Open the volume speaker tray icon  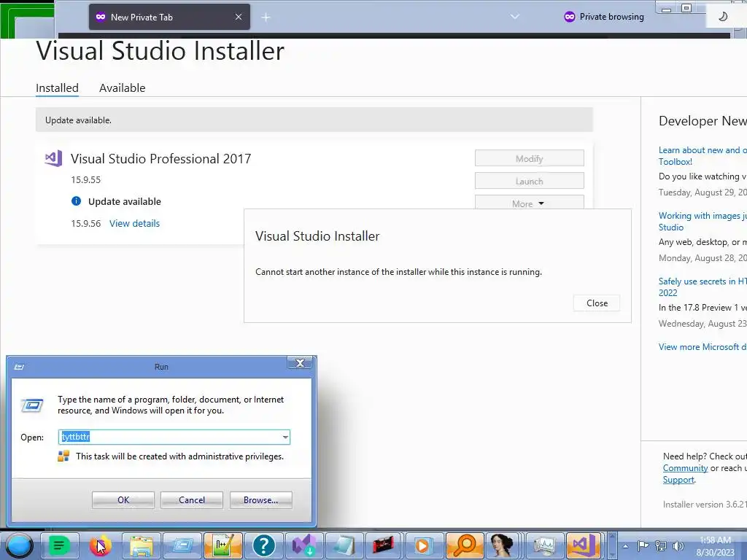tap(678, 545)
